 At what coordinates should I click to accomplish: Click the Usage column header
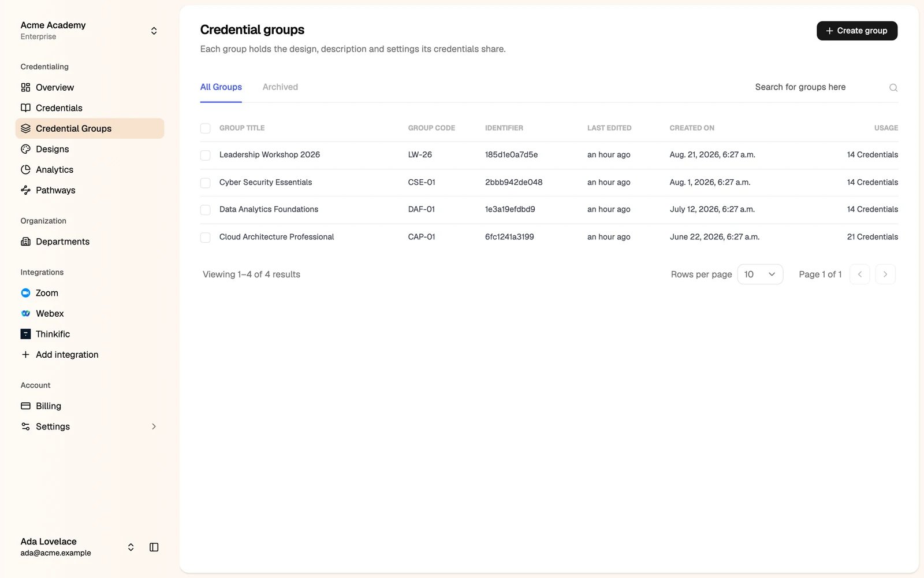click(886, 128)
